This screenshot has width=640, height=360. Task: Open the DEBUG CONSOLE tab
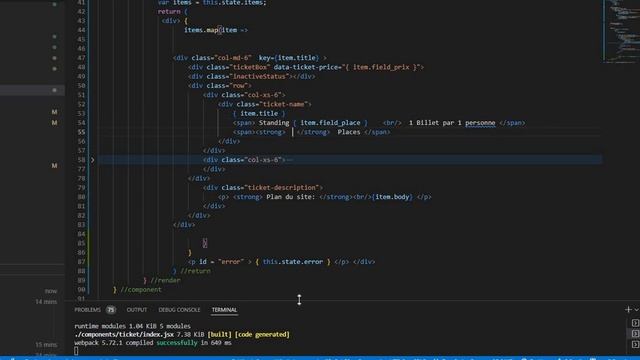pyautogui.click(x=179, y=310)
